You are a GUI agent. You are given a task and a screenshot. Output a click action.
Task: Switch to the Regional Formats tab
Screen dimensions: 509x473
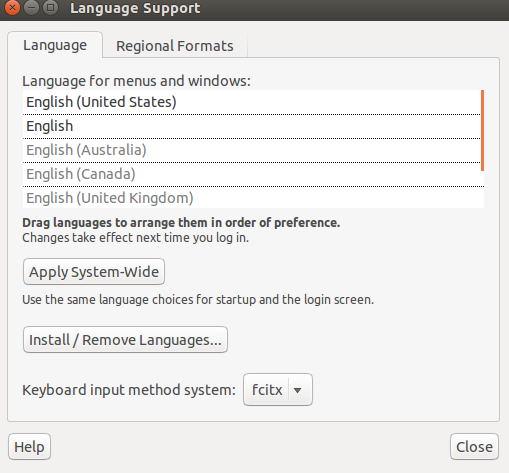175,46
